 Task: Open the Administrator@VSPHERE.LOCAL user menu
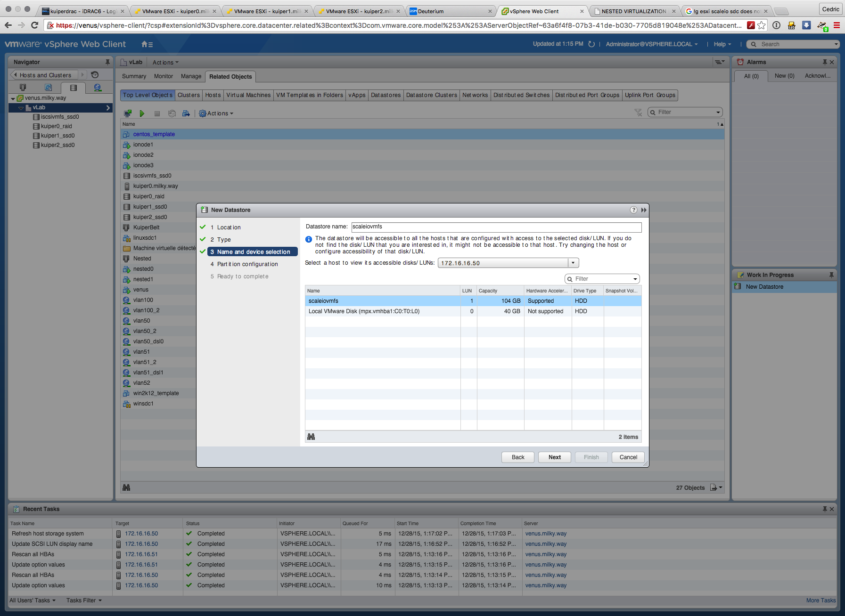[x=651, y=44]
